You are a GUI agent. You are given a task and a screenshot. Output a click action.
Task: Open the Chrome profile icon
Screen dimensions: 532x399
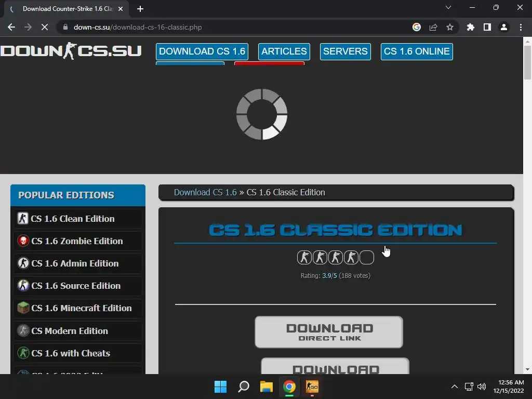(x=504, y=27)
